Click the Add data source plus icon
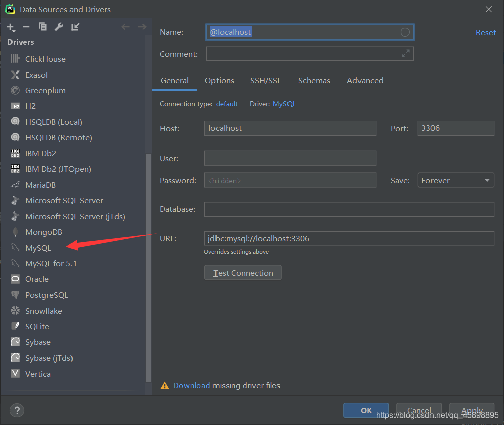Viewport: 504px width, 425px height. (x=11, y=27)
